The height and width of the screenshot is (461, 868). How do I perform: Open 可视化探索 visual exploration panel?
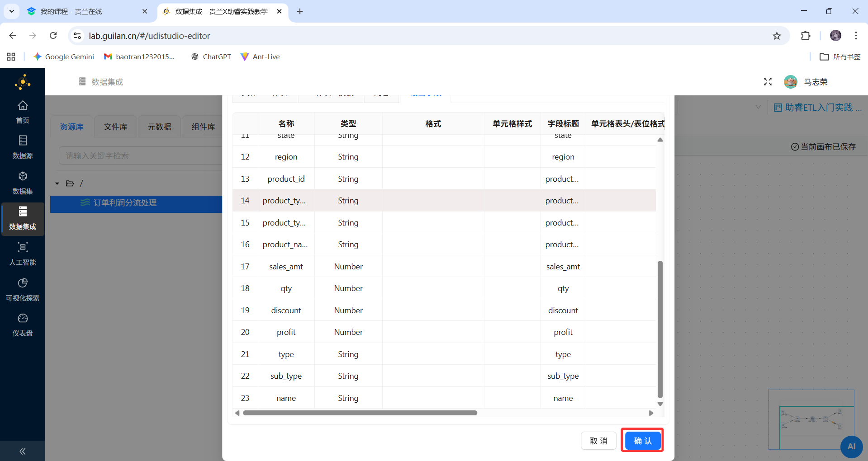coord(23,289)
